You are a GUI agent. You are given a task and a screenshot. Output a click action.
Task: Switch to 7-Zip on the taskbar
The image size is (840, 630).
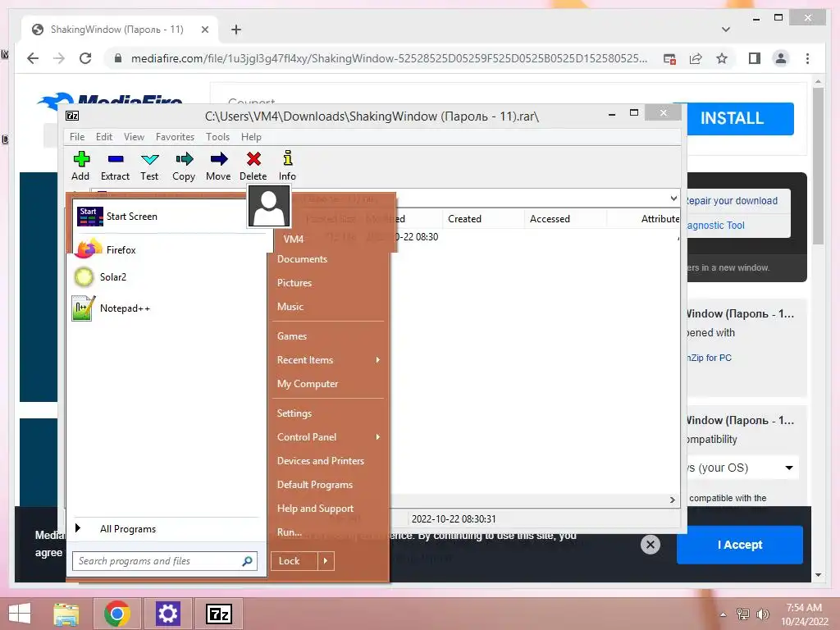218,614
